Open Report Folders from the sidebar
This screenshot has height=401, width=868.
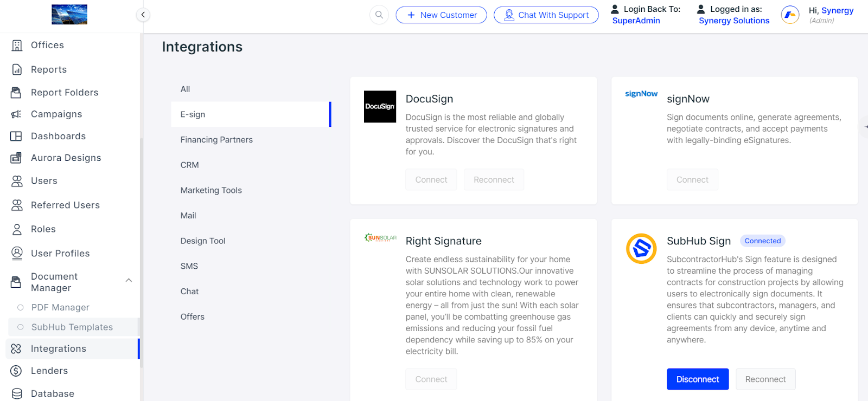pos(17,92)
